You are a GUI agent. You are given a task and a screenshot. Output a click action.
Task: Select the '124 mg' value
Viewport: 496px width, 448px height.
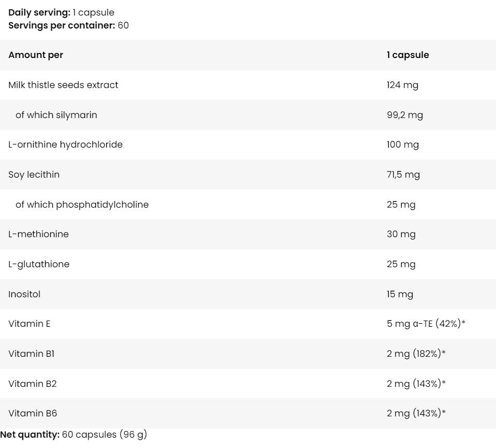pyautogui.click(x=402, y=85)
